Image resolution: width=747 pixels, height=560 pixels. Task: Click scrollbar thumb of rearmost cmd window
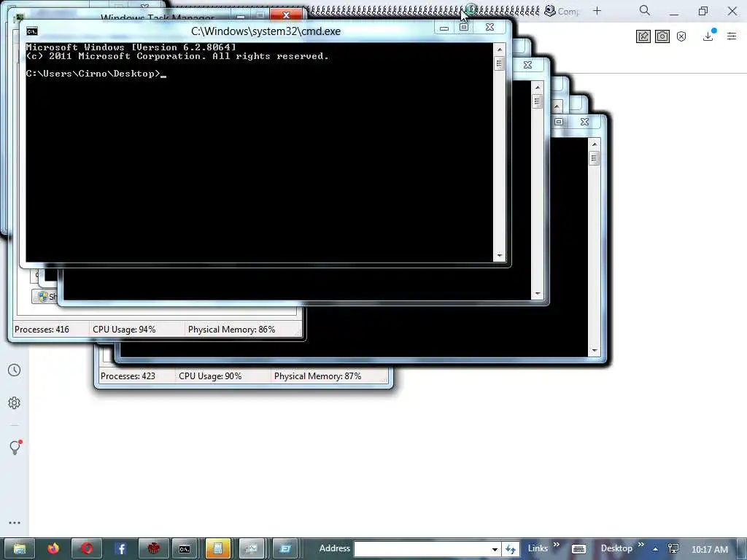pos(594,158)
